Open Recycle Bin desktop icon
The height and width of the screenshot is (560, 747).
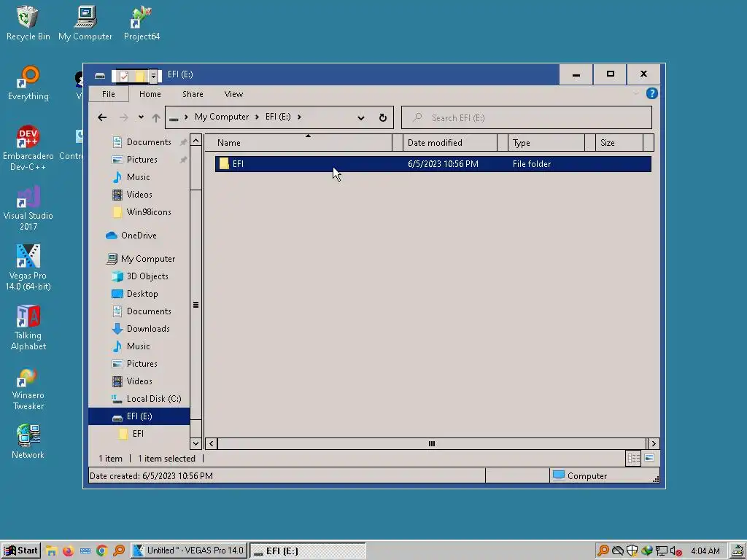pyautogui.click(x=28, y=23)
